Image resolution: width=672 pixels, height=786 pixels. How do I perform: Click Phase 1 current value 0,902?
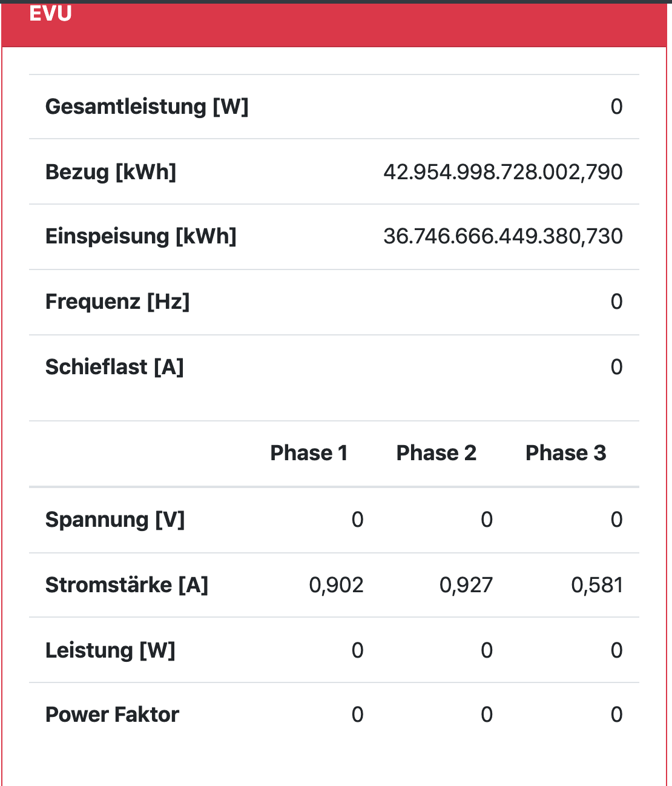(x=336, y=585)
